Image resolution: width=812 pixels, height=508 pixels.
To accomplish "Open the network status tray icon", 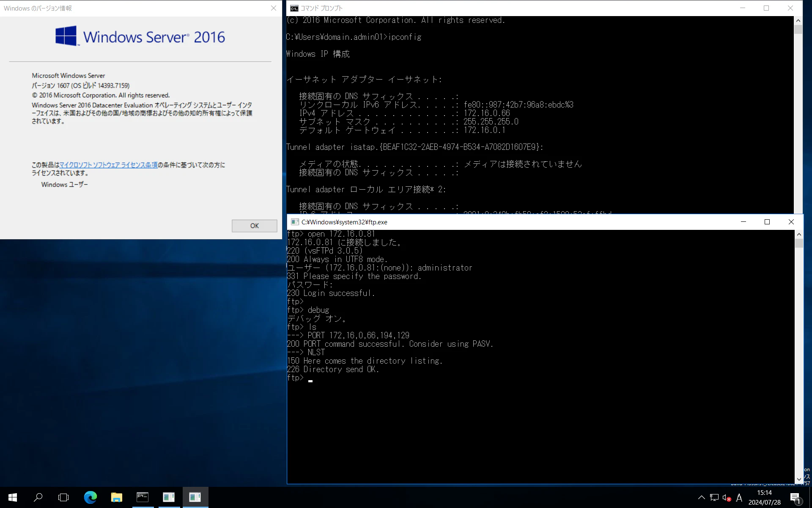I will (x=714, y=497).
